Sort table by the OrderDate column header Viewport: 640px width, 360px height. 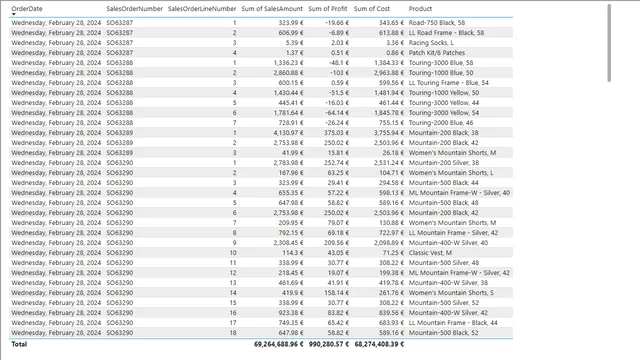[27, 9]
